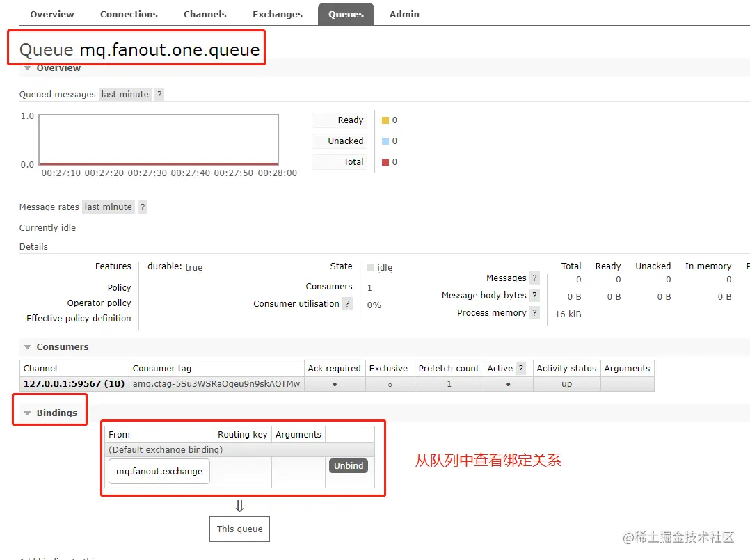Open the mq.fanout.exchange binding link
This screenshot has height=560, width=750.
(x=159, y=471)
